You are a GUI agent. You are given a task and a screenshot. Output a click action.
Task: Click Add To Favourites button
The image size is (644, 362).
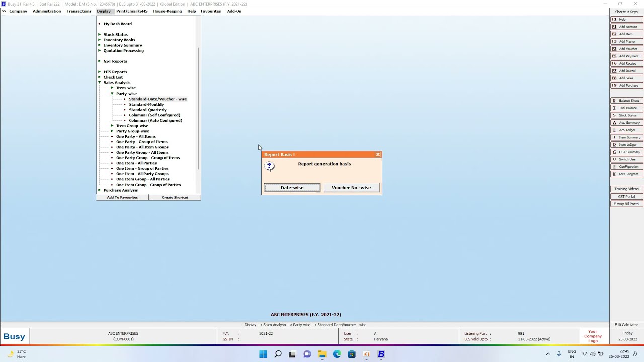pos(122,197)
